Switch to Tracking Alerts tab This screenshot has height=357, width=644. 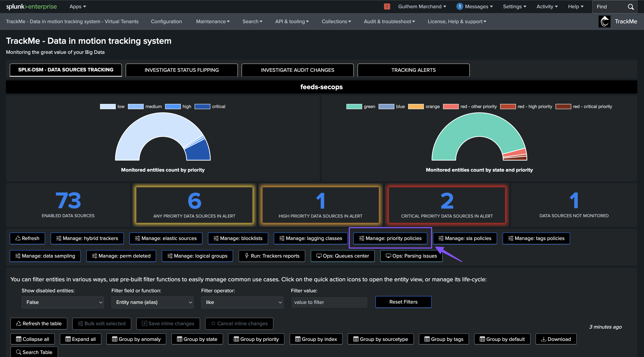point(413,70)
